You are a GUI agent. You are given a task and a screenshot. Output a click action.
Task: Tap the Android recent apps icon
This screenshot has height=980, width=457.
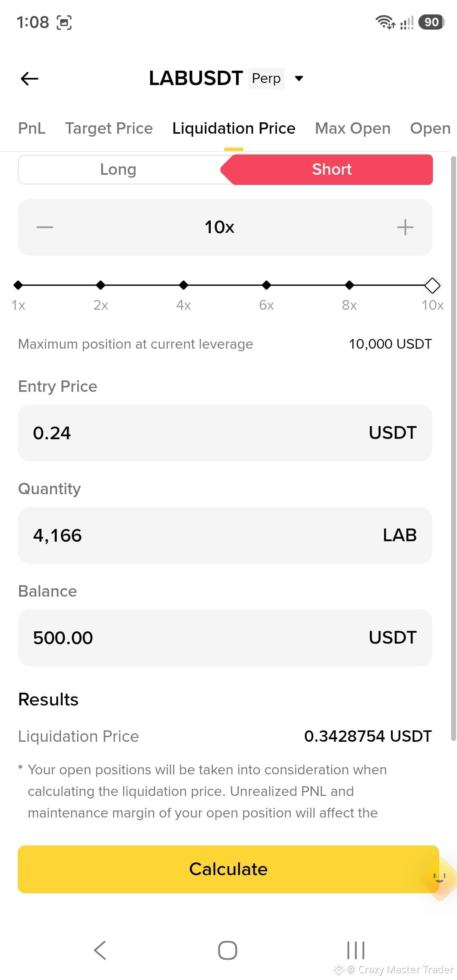pyautogui.click(x=355, y=950)
